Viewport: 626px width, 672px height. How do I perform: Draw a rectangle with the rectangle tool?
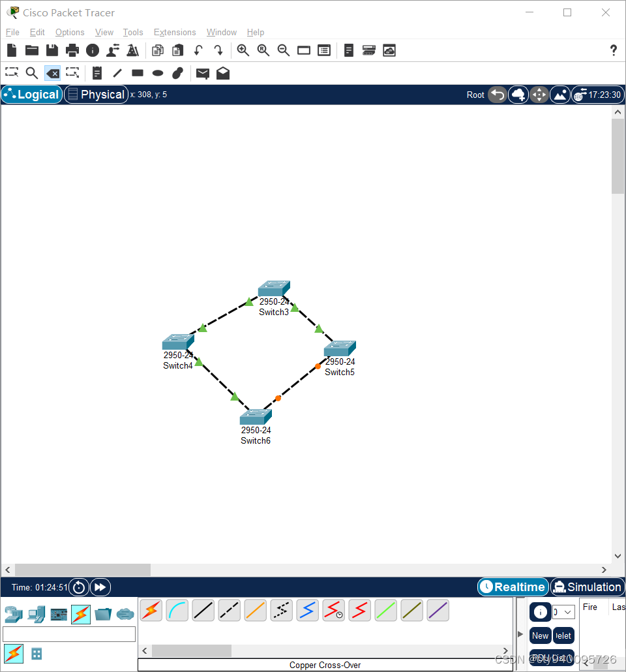click(138, 73)
